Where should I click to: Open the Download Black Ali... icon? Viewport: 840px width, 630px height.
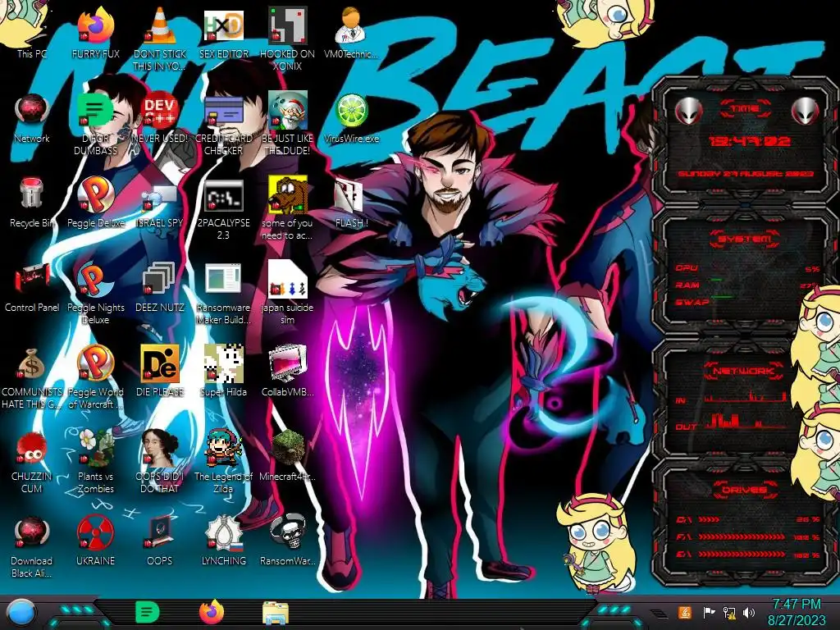pyautogui.click(x=32, y=546)
